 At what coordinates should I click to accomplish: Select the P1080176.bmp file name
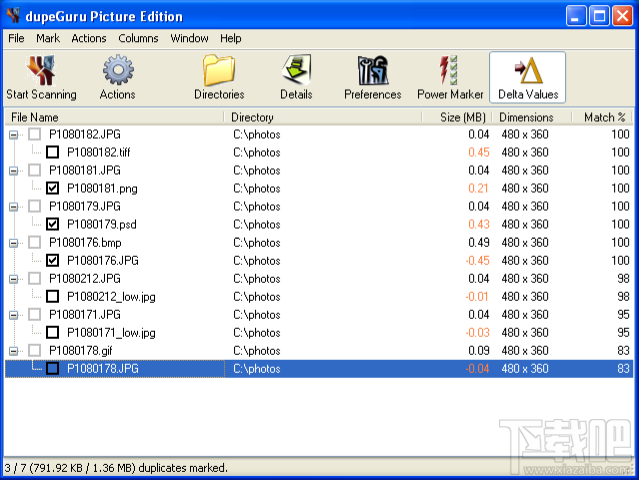click(x=85, y=243)
